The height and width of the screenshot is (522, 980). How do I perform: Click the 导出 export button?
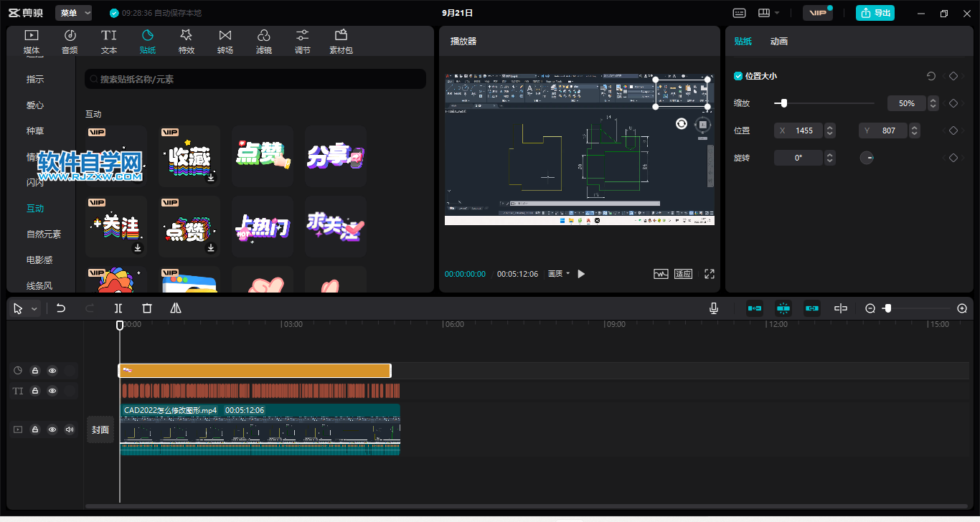click(x=875, y=13)
